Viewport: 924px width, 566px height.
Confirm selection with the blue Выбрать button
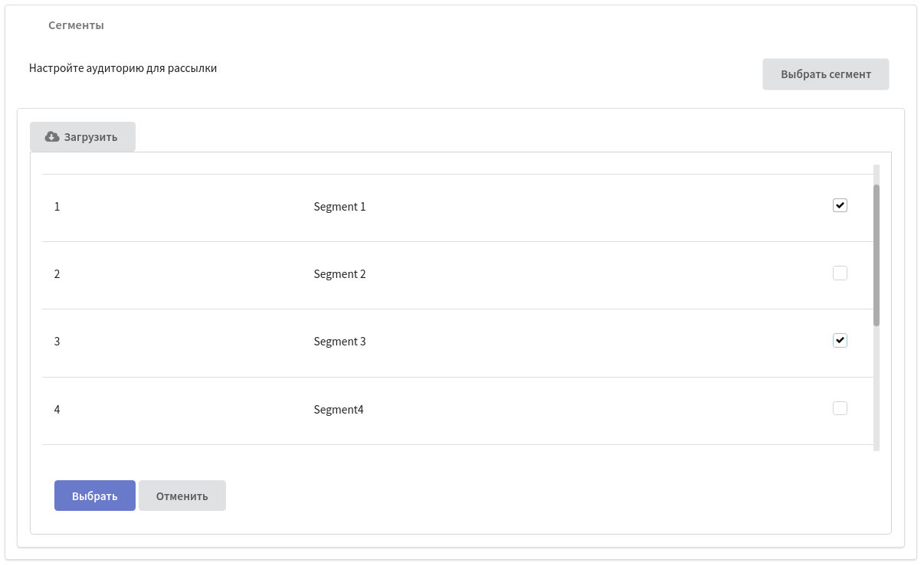pyautogui.click(x=95, y=496)
